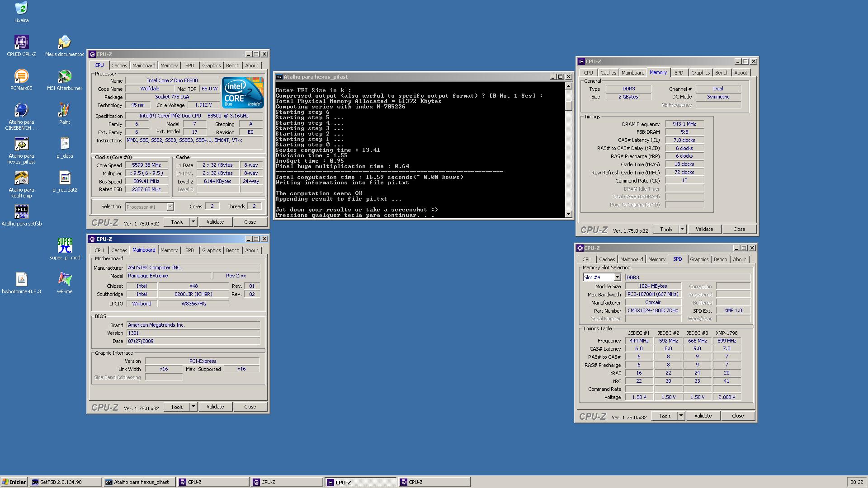Image resolution: width=868 pixels, height=488 pixels.
Task: Open Tools dropdown arrow in Mainboard window
Action: (193, 407)
